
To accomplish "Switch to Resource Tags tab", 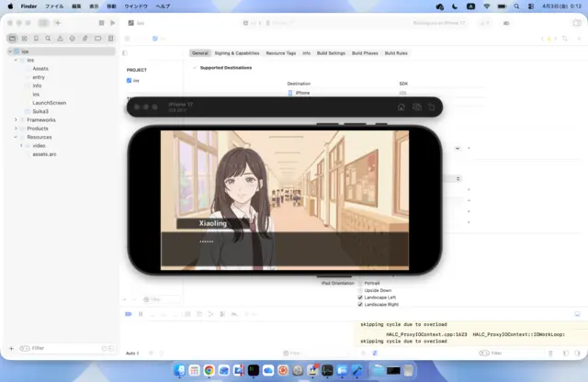I will (x=281, y=53).
